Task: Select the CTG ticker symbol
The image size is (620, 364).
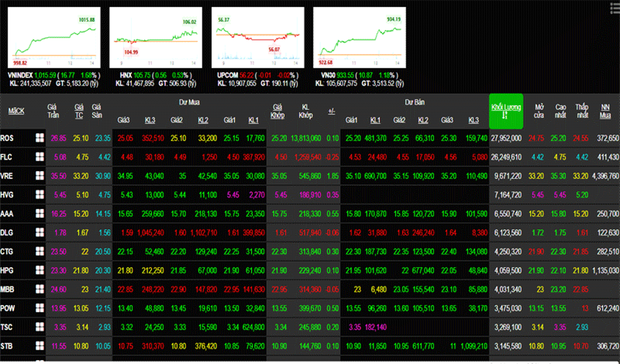Action: (7, 251)
